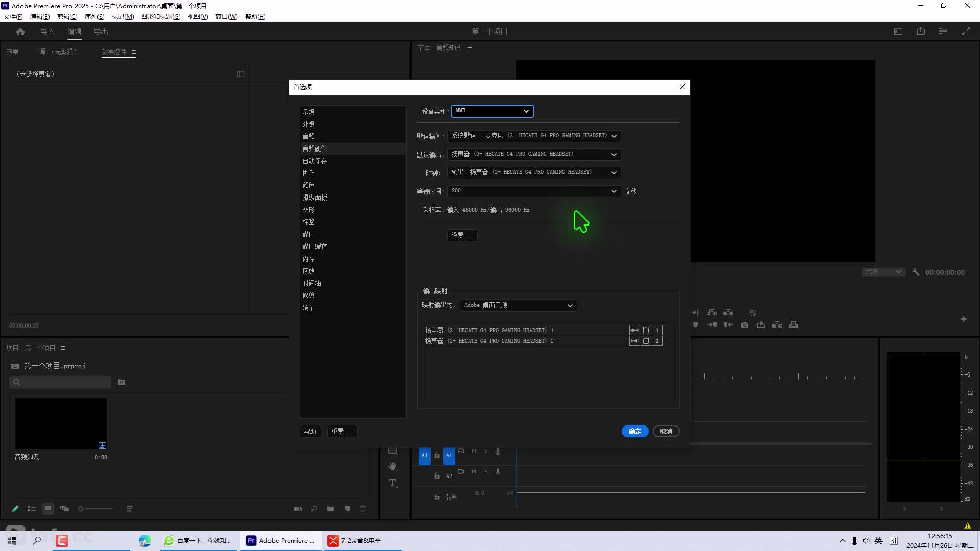
Task: Open program monitor settings wrench icon
Action: [x=916, y=272]
